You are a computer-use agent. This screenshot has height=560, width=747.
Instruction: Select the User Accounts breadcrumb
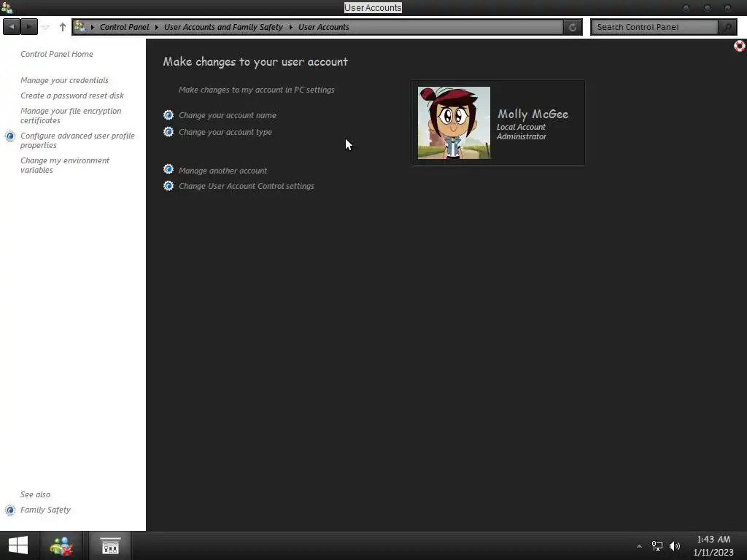point(323,27)
